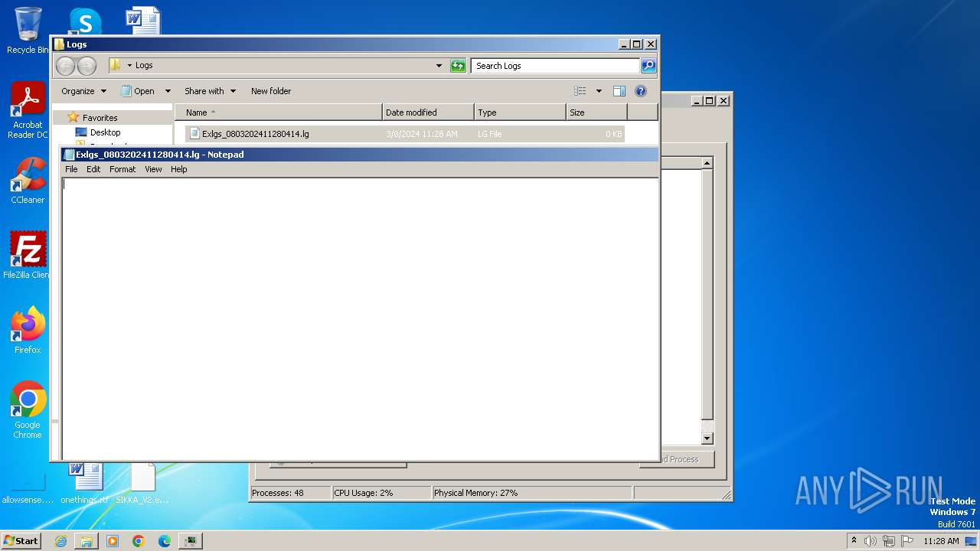Click in the Search Logs field

click(x=555, y=66)
